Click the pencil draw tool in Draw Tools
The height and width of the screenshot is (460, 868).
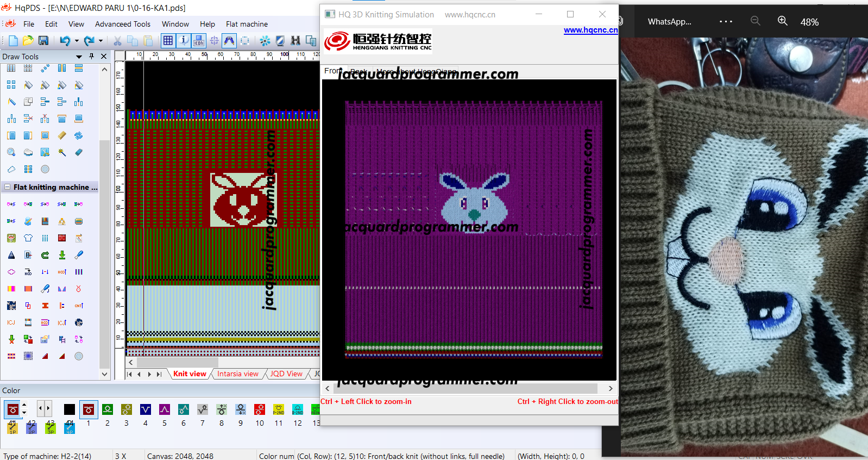pos(11,102)
